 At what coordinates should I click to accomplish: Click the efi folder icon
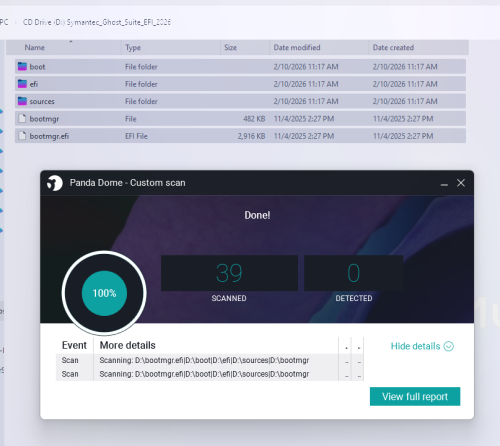click(22, 84)
